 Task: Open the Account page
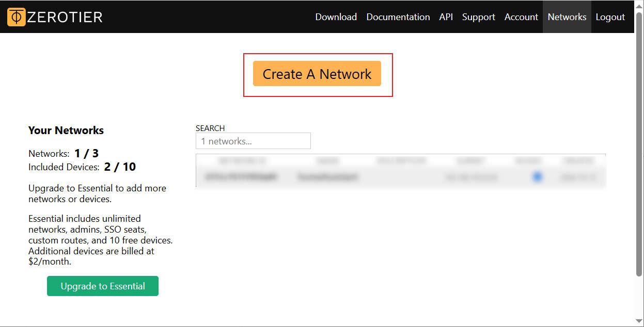click(x=521, y=17)
